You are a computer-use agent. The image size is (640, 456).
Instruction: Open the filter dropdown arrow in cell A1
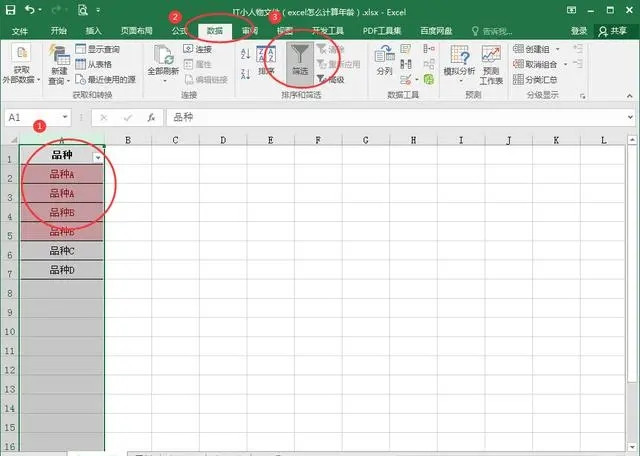97,157
